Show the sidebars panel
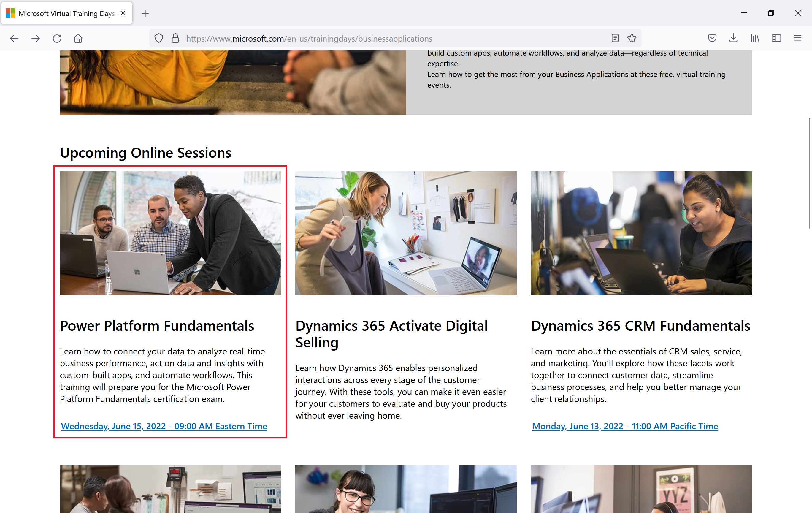This screenshot has width=812, height=513. (x=776, y=38)
